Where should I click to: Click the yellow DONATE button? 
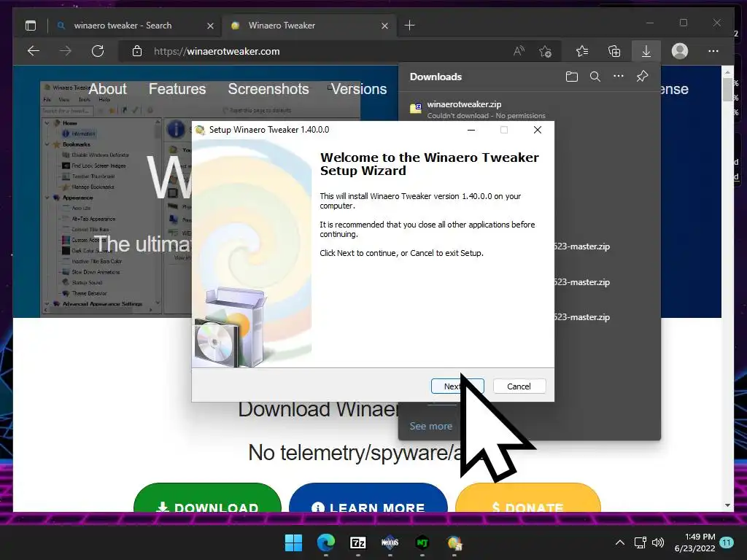528,498
